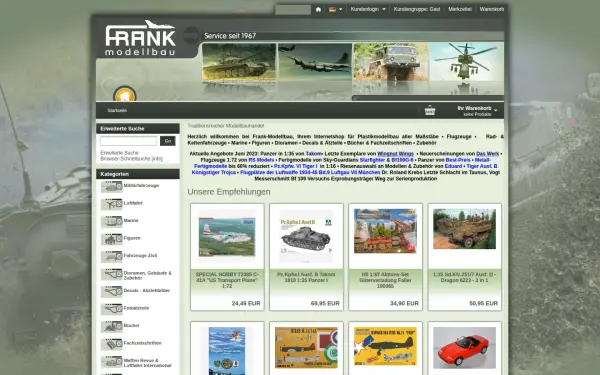Click the orange home circle icon
Screen dimensions: 600x375
(125, 94)
